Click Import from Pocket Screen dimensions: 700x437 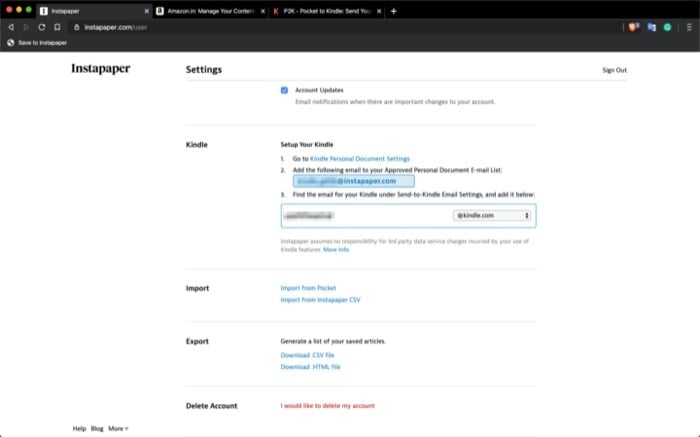click(308, 288)
